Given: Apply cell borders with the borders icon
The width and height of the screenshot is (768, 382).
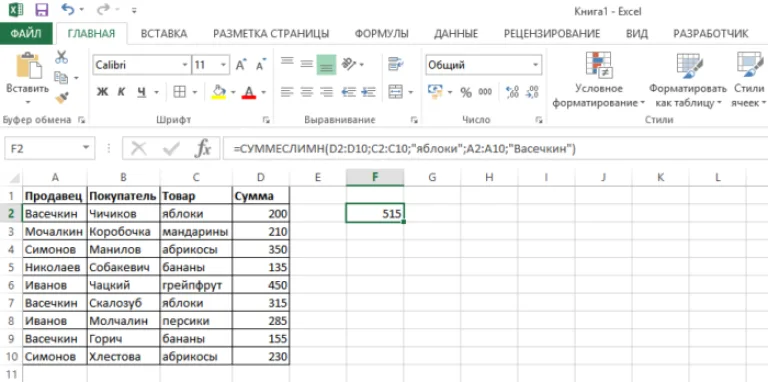Looking at the screenshot, I should [180, 92].
